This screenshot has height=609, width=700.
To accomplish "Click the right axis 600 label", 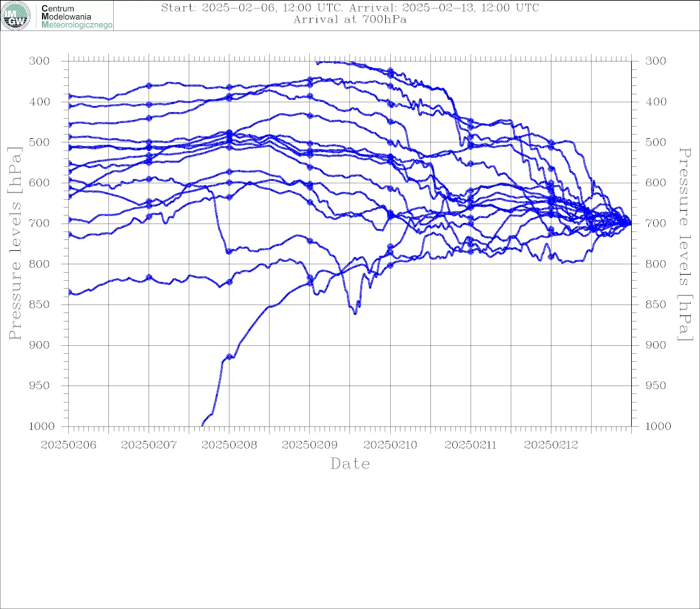I will point(656,183).
